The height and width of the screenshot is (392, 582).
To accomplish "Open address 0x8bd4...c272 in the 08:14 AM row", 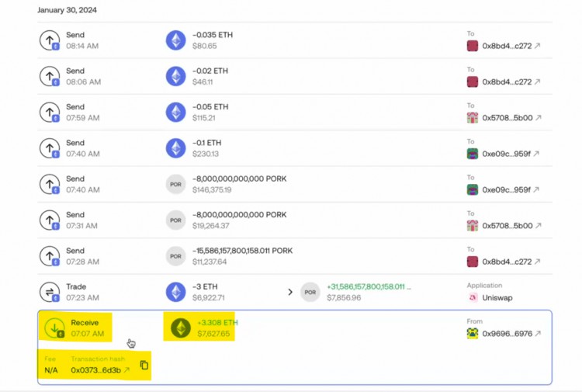I will pyautogui.click(x=507, y=46).
